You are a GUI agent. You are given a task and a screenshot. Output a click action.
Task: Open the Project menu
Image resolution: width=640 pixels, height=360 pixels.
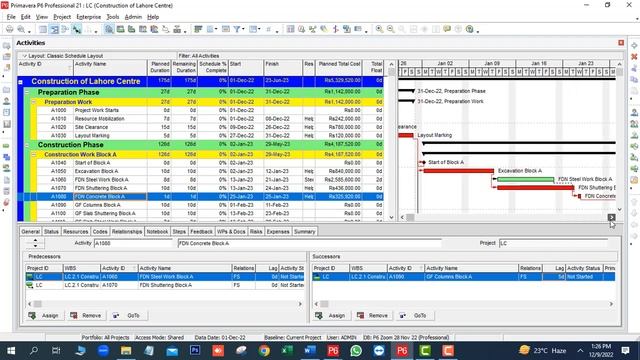click(62, 17)
